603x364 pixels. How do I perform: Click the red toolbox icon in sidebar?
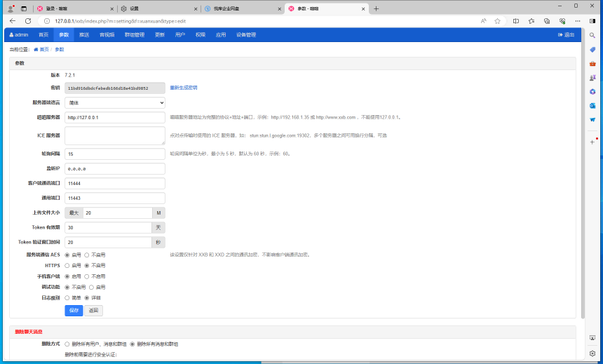coord(592,63)
